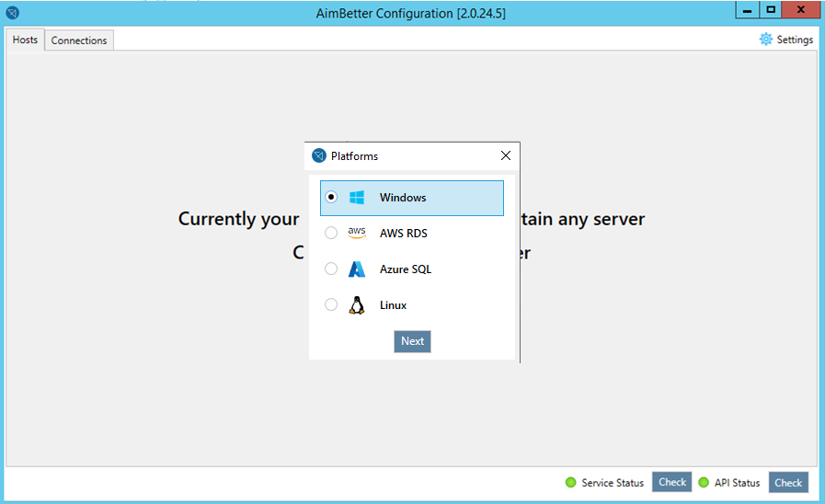
Task: Click the AWS logo icon
Action: [357, 233]
